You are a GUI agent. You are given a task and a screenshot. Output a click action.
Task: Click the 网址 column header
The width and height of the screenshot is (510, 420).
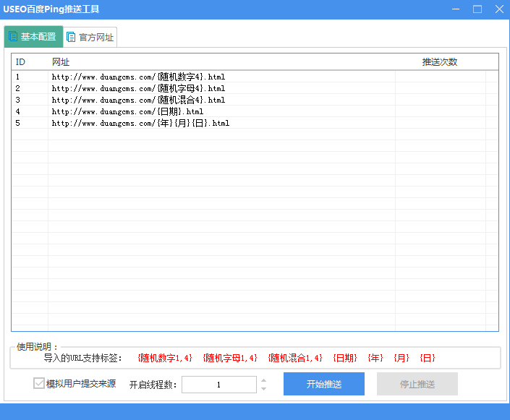[x=221, y=61]
